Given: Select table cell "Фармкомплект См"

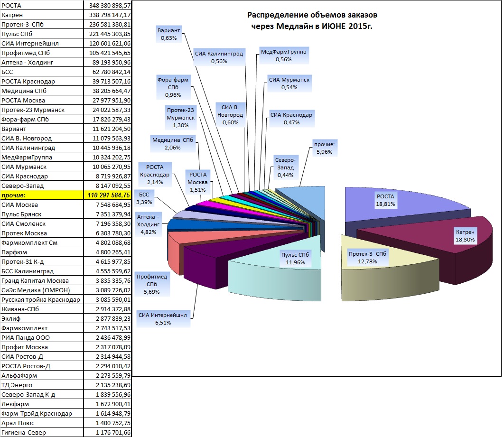Looking at the screenshot, I should pyautogui.click(x=42, y=242).
